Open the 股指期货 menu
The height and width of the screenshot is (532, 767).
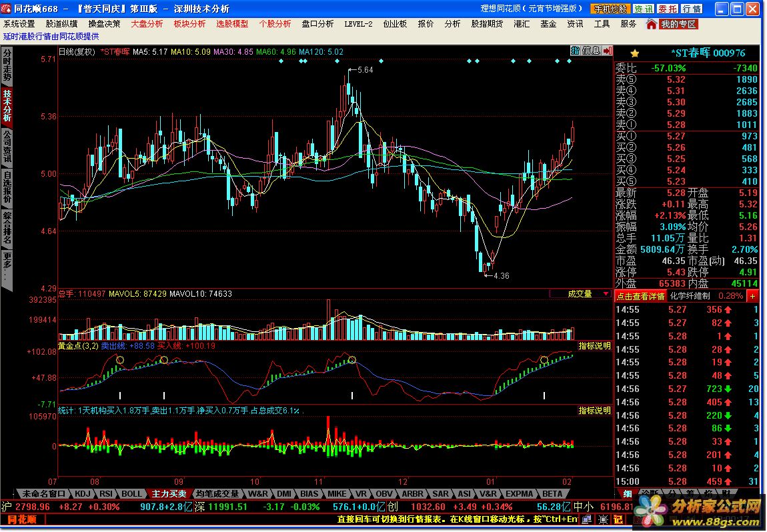(x=487, y=23)
